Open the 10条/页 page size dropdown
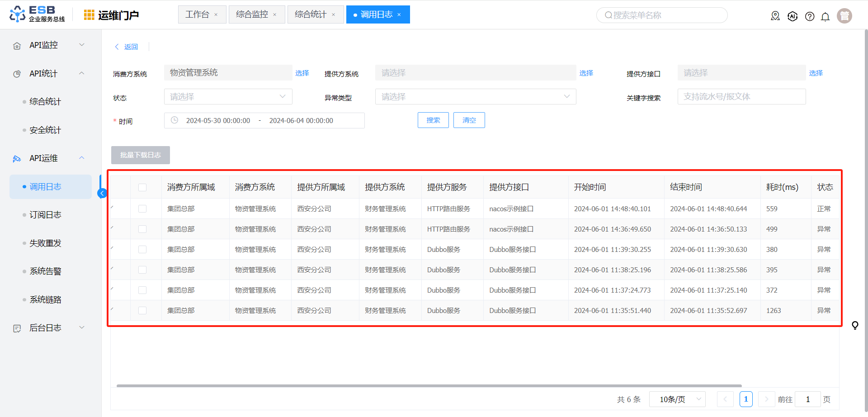Screen dimensions: 868x417 (x=677, y=399)
